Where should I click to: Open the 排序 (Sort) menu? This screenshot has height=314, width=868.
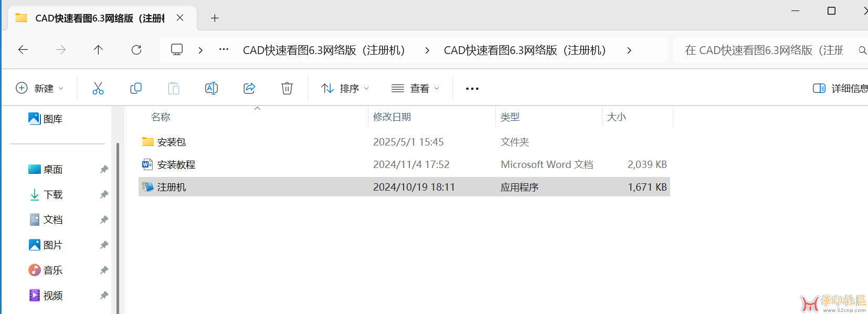[345, 88]
